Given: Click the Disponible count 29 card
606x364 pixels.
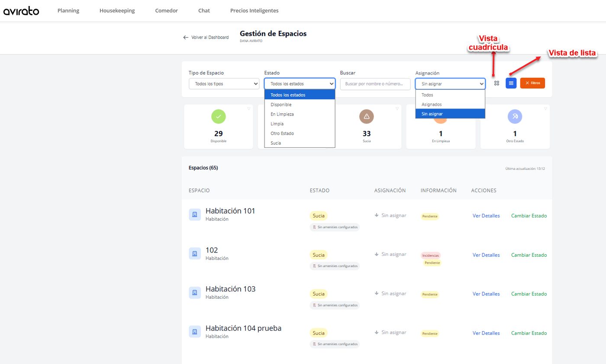Looking at the screenshot, I should (x=219, y=127).
